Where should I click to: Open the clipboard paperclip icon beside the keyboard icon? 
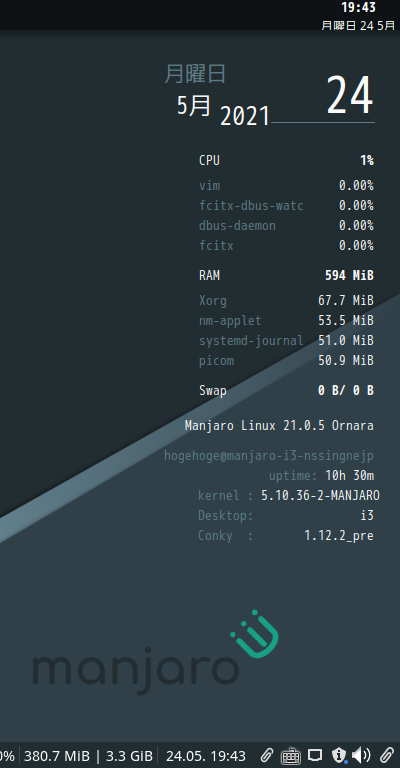pos(266,755)
